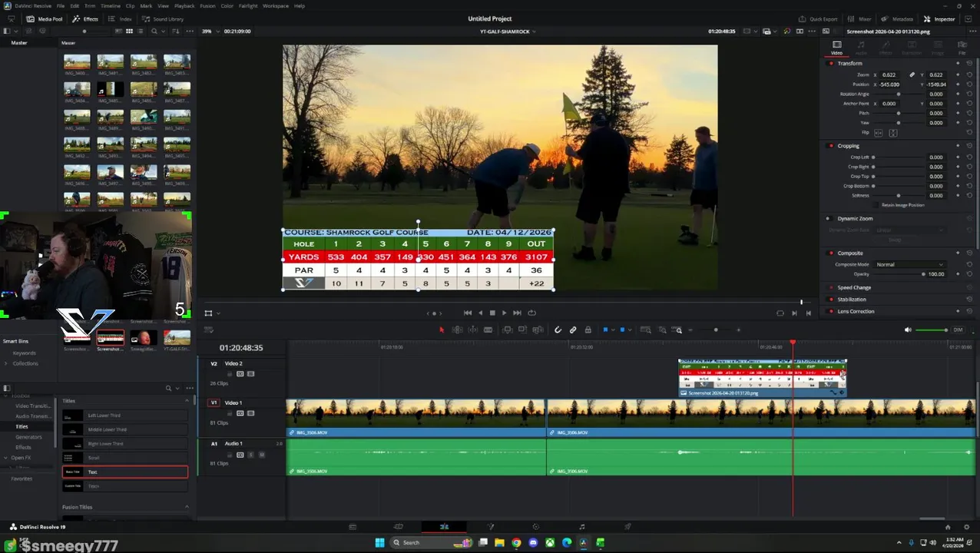
Task: Open the Composite Mode Normal dropdown
Action: pyautogui.click(x=909, y=264)
